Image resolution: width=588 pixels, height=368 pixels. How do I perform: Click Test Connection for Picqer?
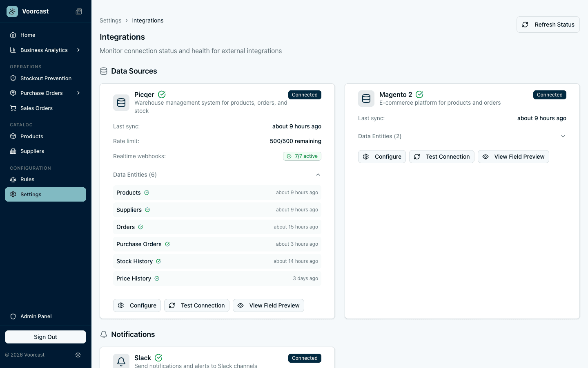(197, 305)
